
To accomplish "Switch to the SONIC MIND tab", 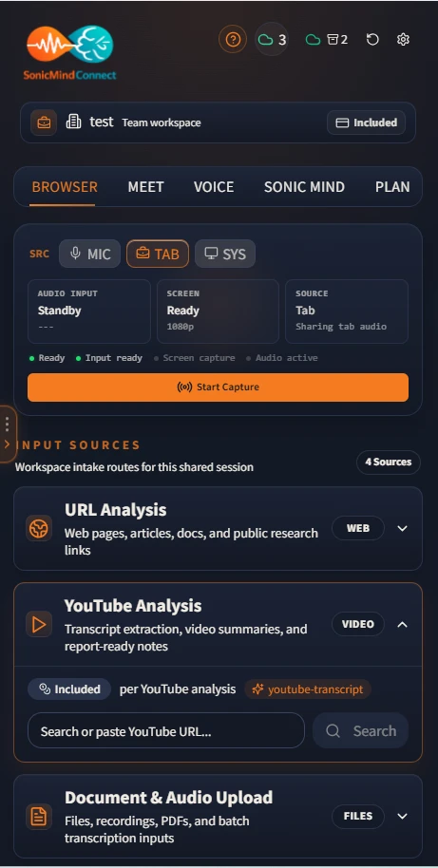I will [305, 187].
